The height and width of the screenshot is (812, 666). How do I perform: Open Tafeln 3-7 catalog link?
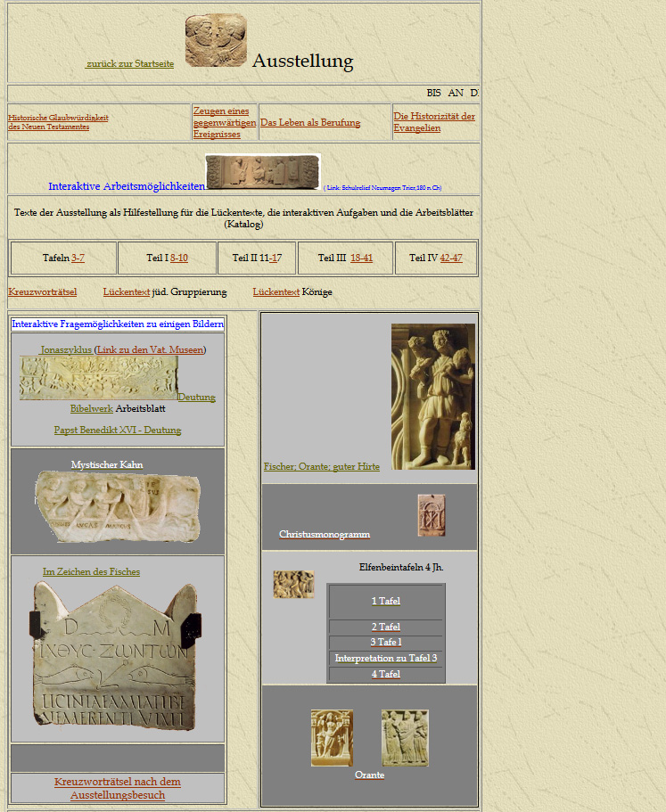[78, 258]
